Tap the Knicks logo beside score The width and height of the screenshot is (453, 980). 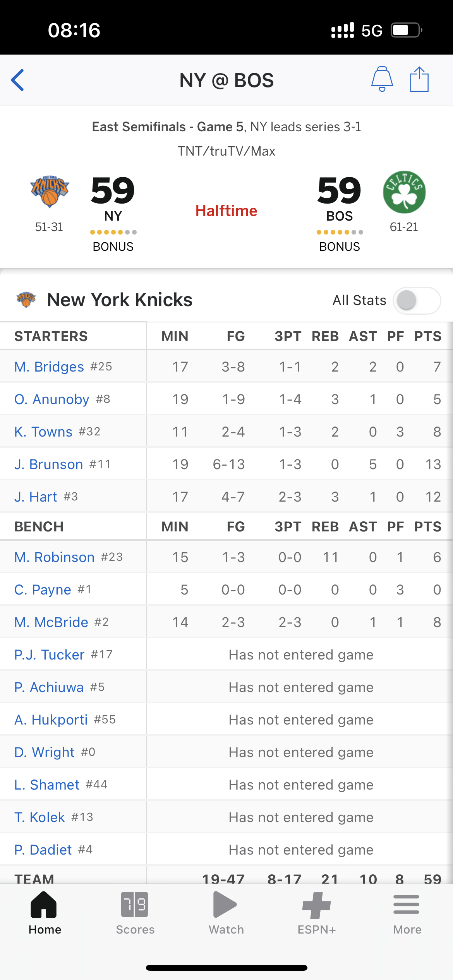pyautogui.click(x=50, y=192)
